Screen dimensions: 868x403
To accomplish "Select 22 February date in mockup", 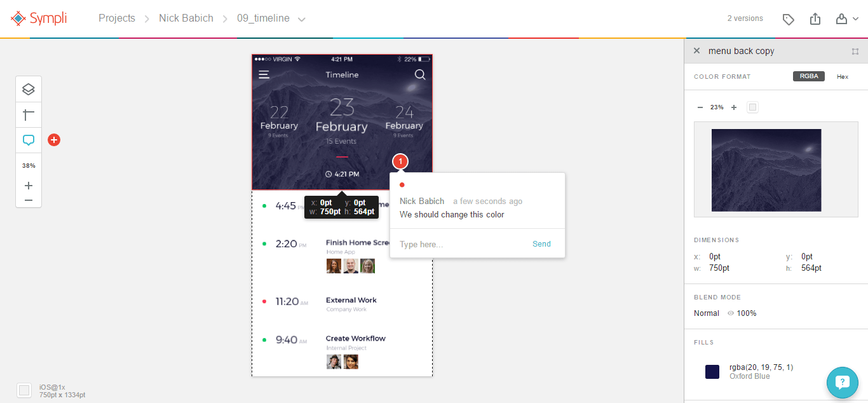I will point(279,120).
